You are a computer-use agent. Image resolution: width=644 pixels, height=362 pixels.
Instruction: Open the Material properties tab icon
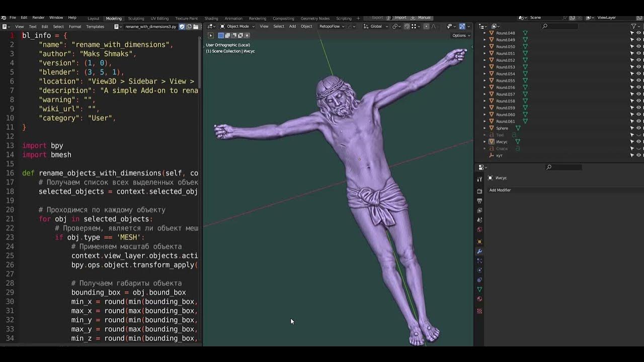(x=479, y=299)
